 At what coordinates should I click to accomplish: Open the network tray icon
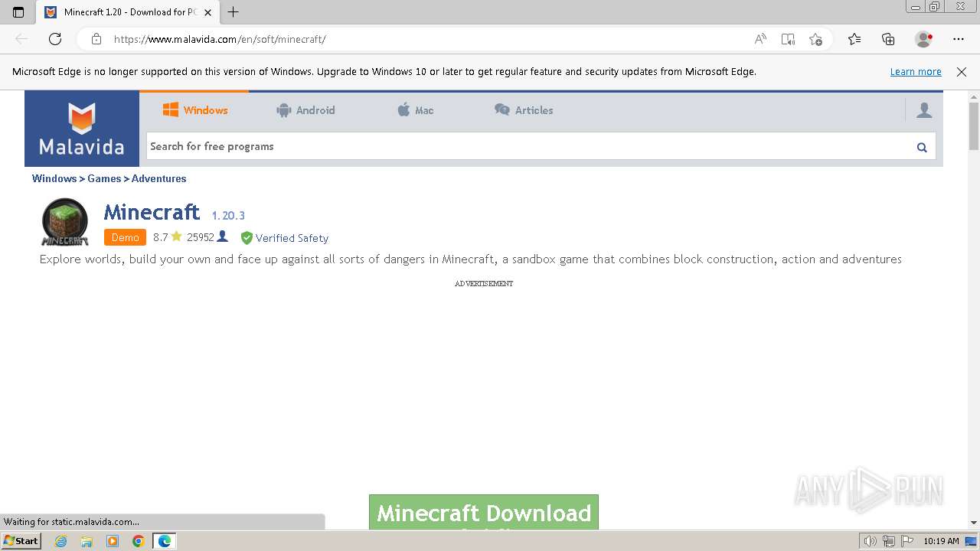click(889, 541)
